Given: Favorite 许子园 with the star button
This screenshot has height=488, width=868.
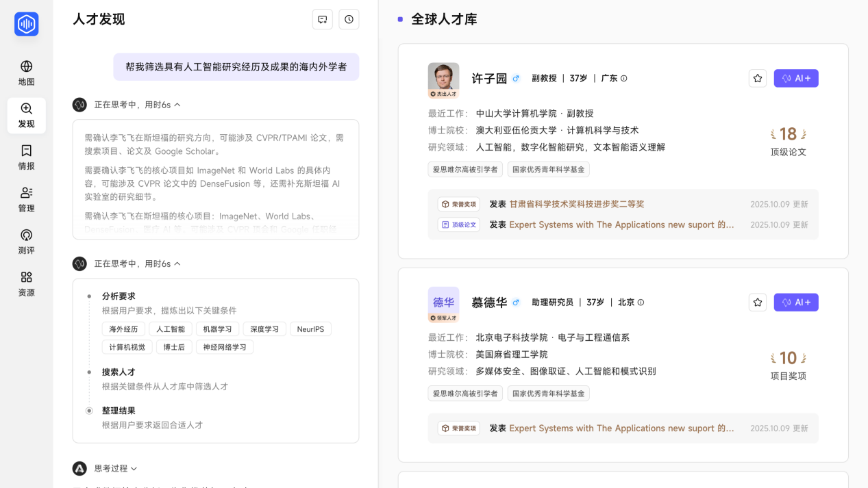Looking at the screenshot, I should pos(757,79).
